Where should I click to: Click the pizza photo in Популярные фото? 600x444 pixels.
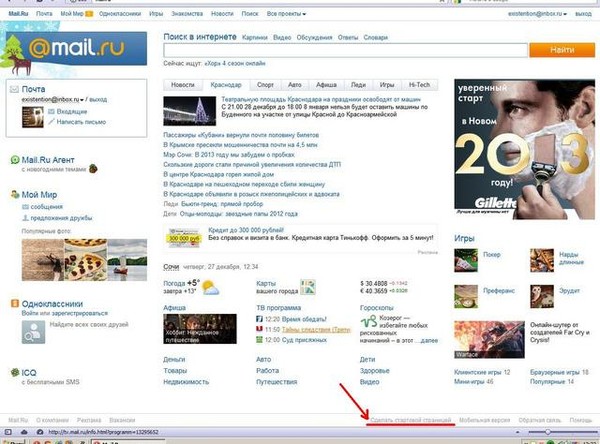85,260
